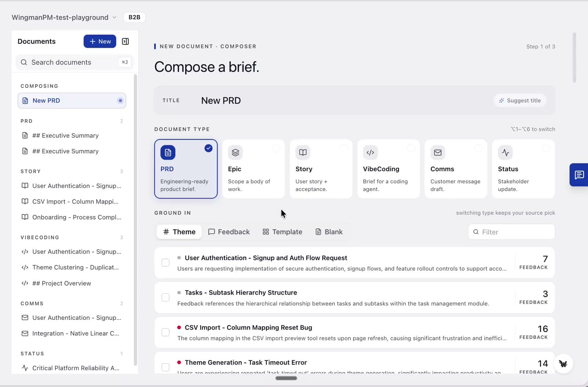
Task: Open the WingmanPM-test-playground workspace dropdown
Action: [x=64, y=17]
